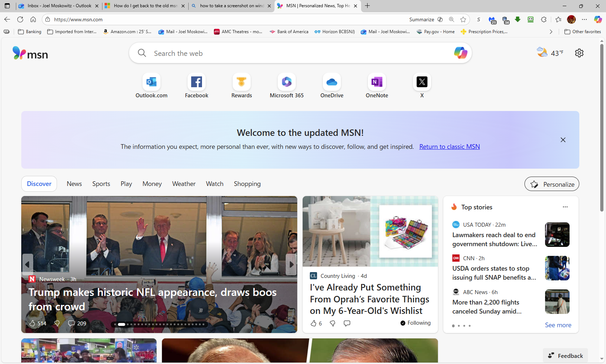Refresh the page
606x364 pixels.
20,19
